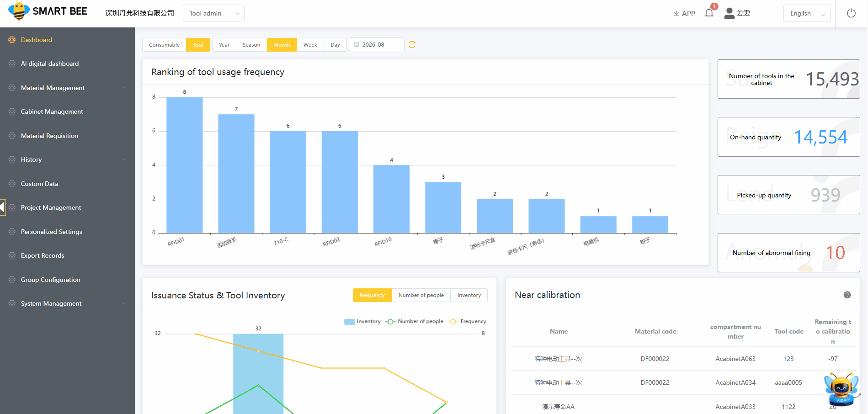Image resolution: width=868 pixels, height=414 pixels.
Task: Click the power logout icon
Action: coord(851,13)
